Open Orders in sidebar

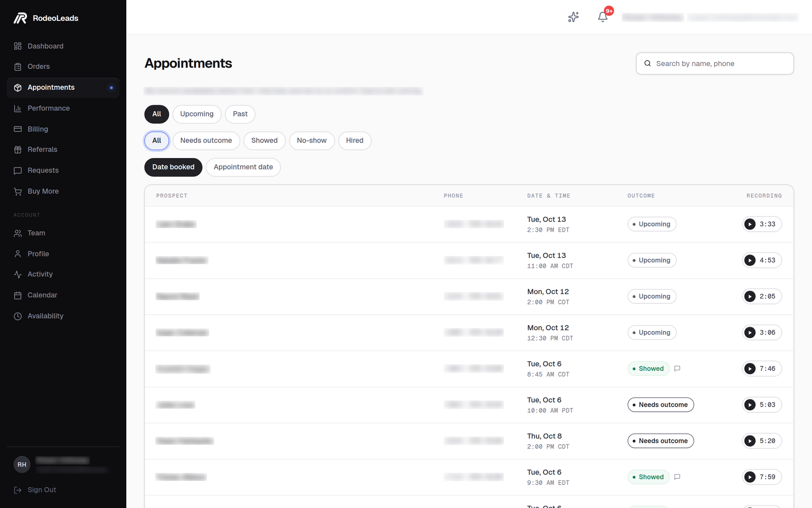click(63, 66)
